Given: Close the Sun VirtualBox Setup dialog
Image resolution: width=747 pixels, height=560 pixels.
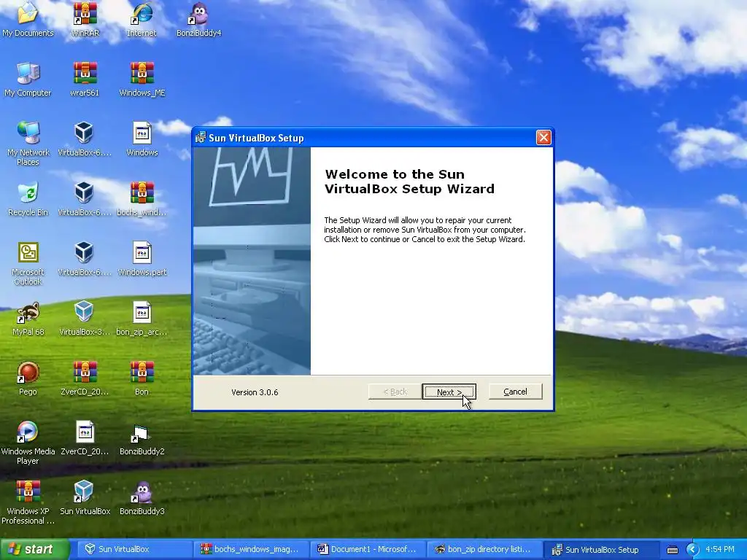Looking at the screenshot, I should point(543,138).
